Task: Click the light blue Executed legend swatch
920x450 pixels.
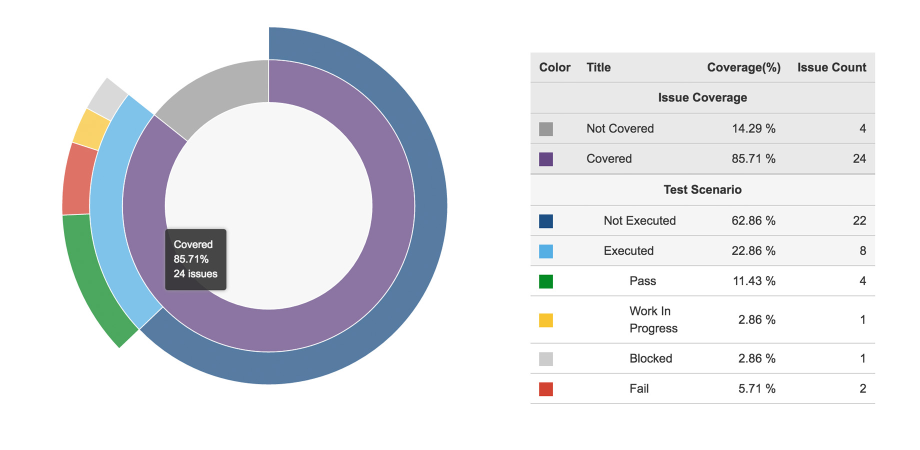Action: pos(546,251)
